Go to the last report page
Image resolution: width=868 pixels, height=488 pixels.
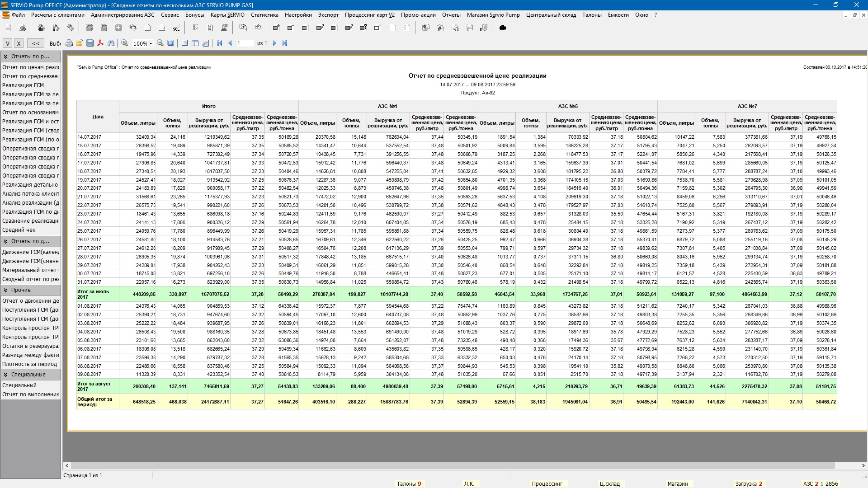click(285, 43)
